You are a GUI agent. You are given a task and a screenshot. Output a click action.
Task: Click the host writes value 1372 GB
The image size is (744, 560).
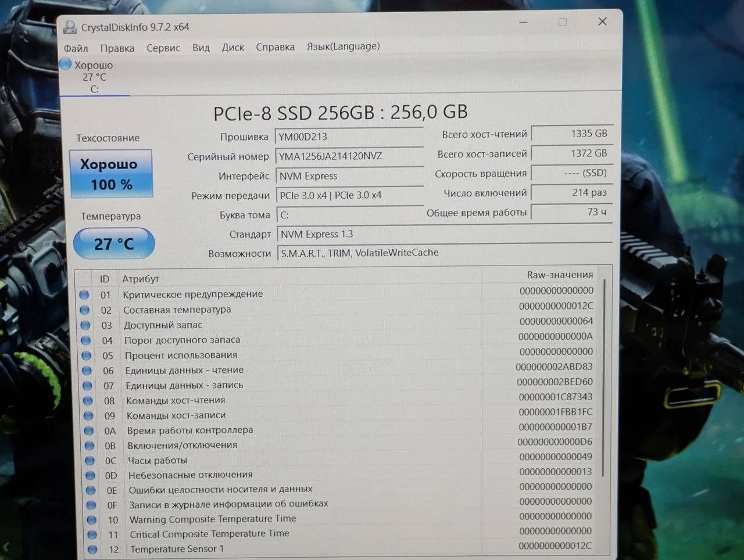point(571,153)
